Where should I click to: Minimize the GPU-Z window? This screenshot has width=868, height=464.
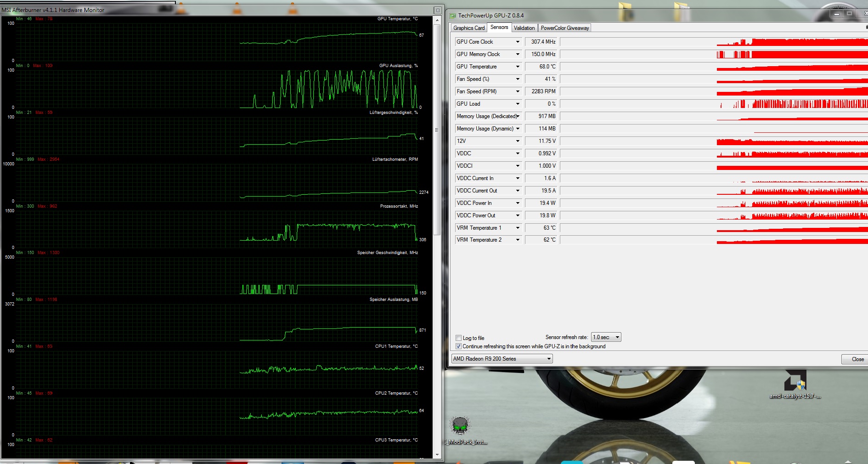coord(836,14)
